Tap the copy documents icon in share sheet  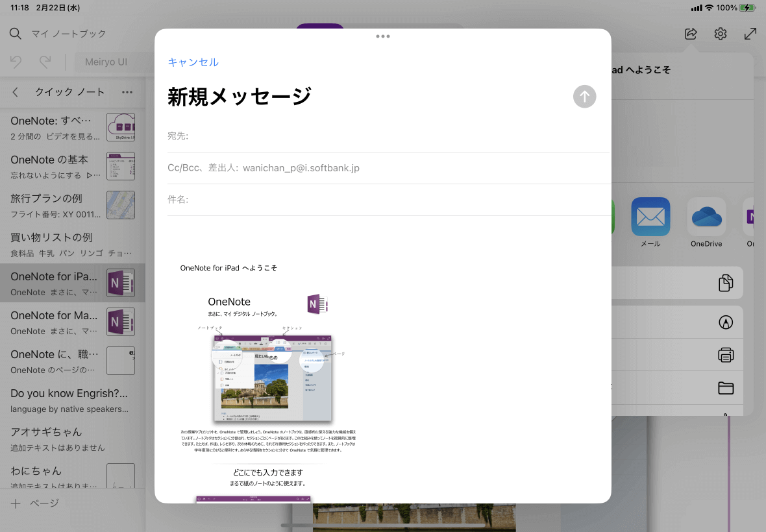[726, 283]
